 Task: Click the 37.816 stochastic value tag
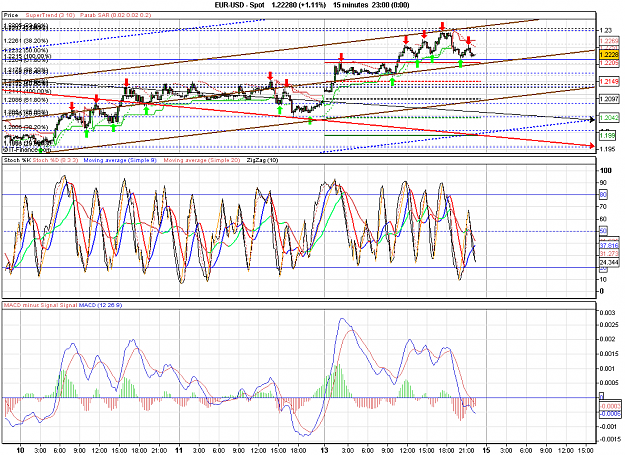(x=609, y=245)
